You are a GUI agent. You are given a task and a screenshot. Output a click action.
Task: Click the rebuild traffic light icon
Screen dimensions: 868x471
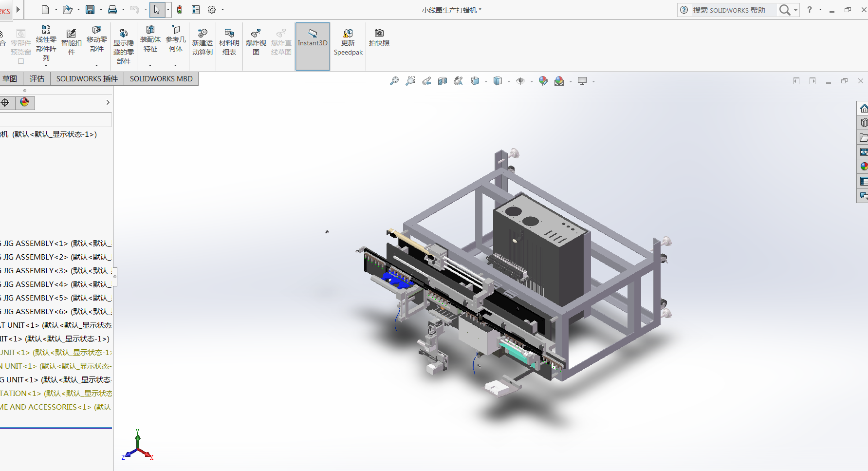click(180, 10)
